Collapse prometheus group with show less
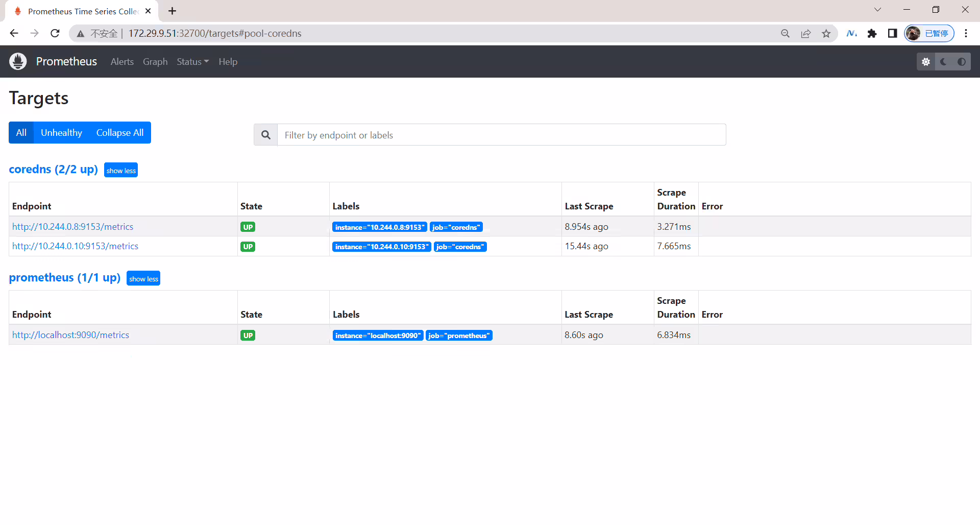Screen dimensions: 980x525 [x=143, y=278]
